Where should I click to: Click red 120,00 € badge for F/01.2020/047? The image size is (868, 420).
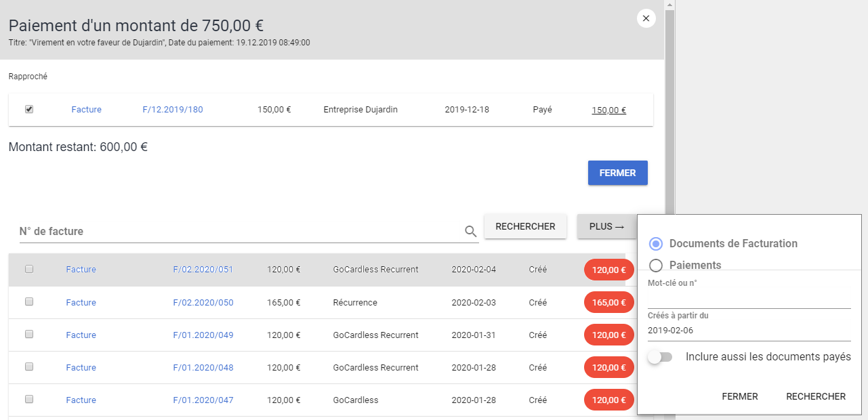608,400
